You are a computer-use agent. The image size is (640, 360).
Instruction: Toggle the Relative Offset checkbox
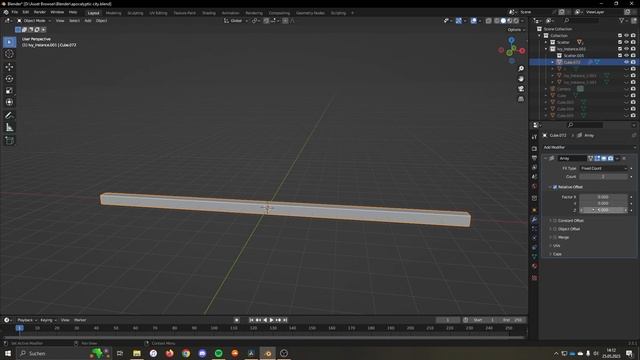(555, 187)
